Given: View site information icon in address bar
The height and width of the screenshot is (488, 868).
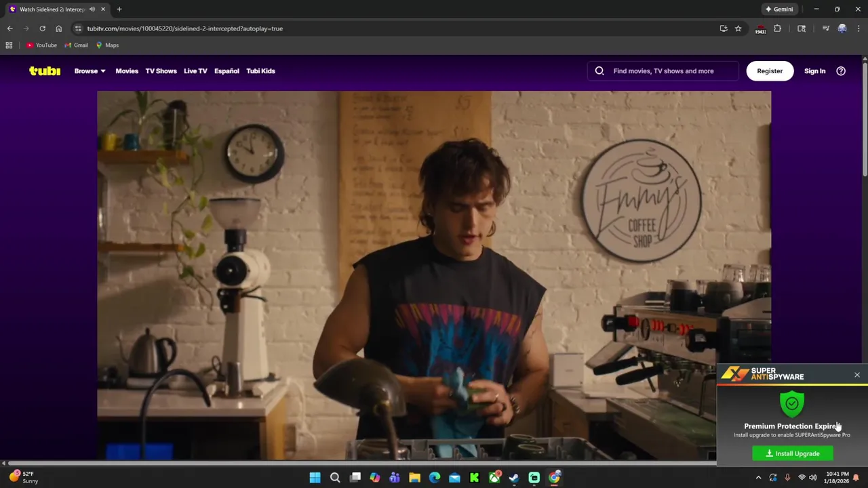Looking at the screenshot, I should pos(78,28).
